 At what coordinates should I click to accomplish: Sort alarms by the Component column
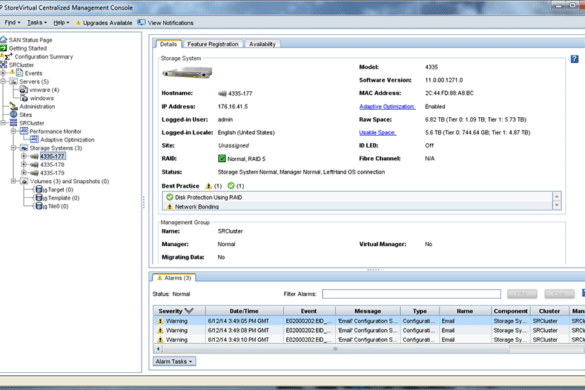click(x=510, y=311)
